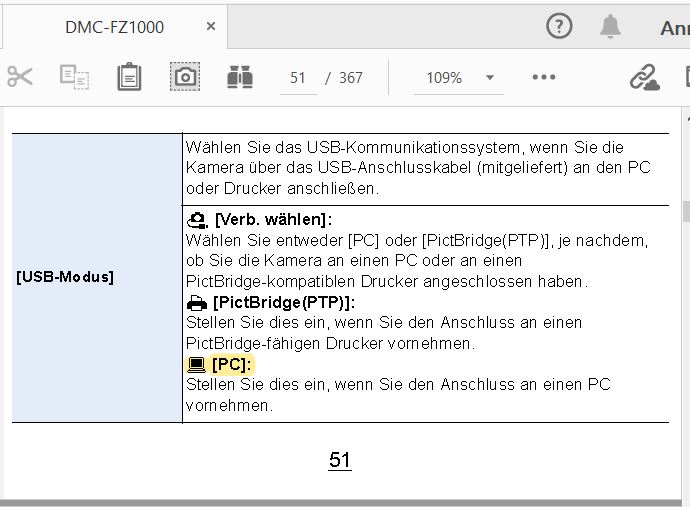Click the [PictBridge(PTP)]: heading
Viewport: 690px width, 507px height.
[284, 302]
